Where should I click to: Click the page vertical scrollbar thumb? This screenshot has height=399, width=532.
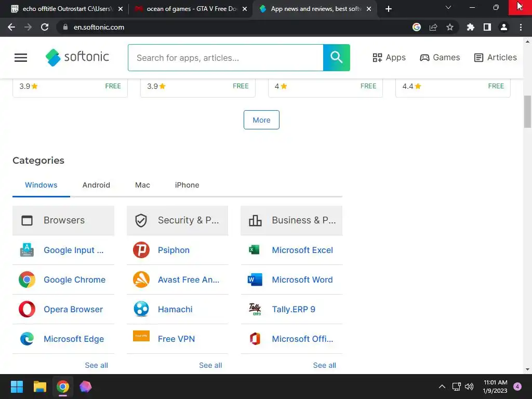527,112
